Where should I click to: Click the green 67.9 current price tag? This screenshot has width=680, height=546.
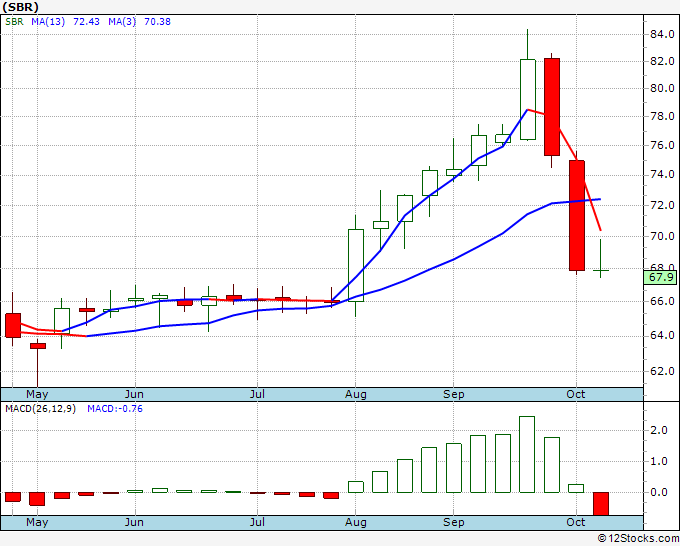[x=660, y=277]
